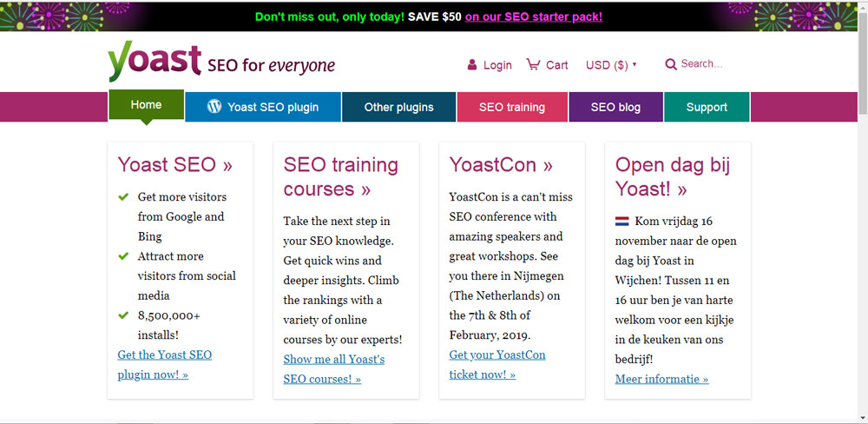The image size is (868, 424).
Task: Open the Home navigation tab
Action: pos(146,105)
